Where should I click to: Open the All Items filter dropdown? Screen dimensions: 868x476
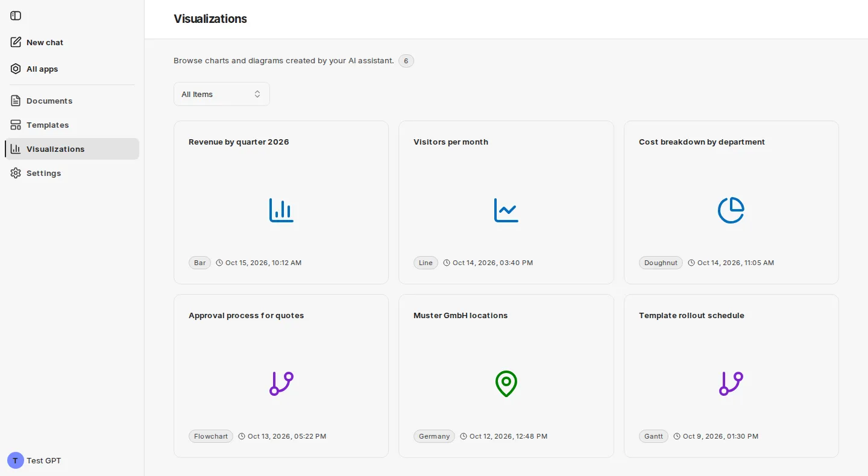click(x=222, y=94)
